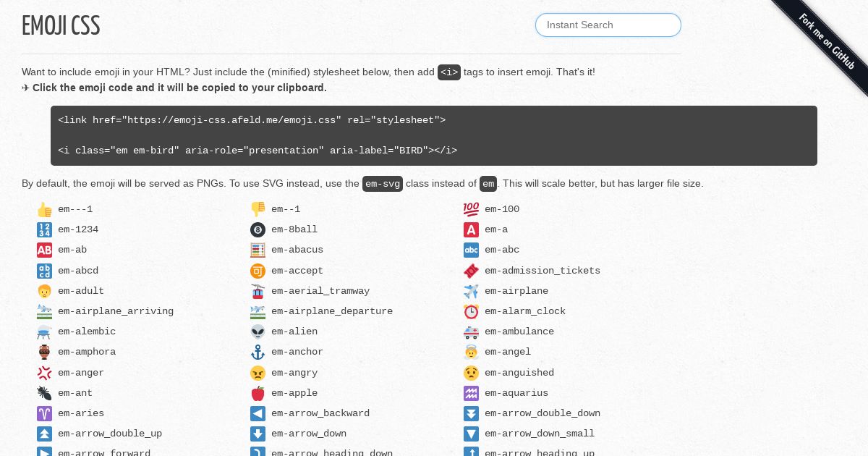Copy the em-100 emoji code
Image resolution: width=868 pixels, height=456 pixels.
tap(502, 209)
